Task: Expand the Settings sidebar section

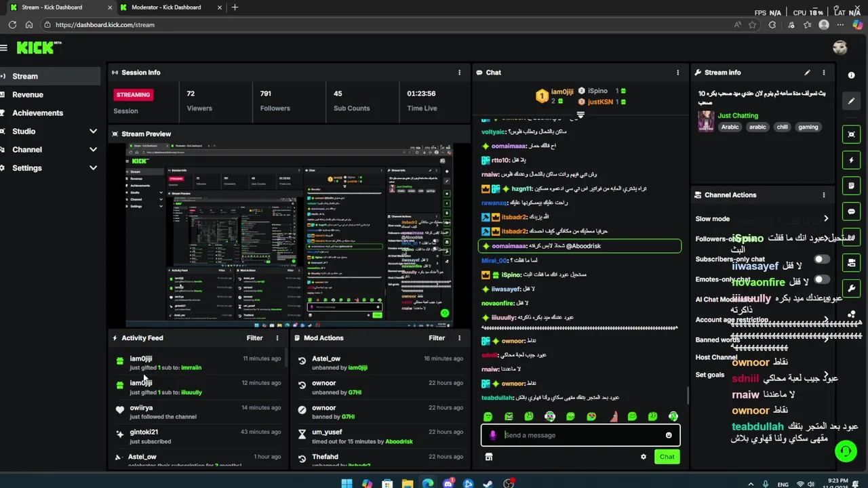Action: (x=93, y=168)
